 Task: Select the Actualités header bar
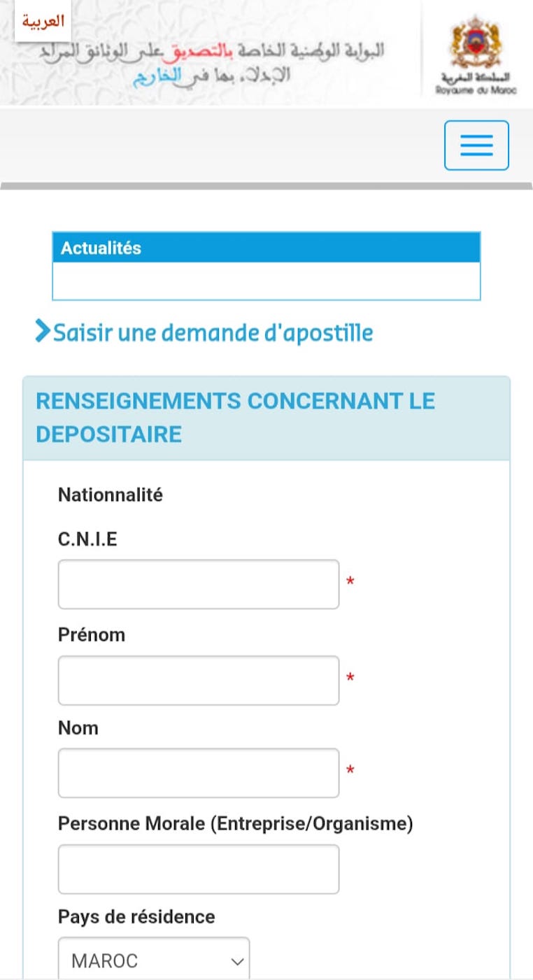point(266,248)
